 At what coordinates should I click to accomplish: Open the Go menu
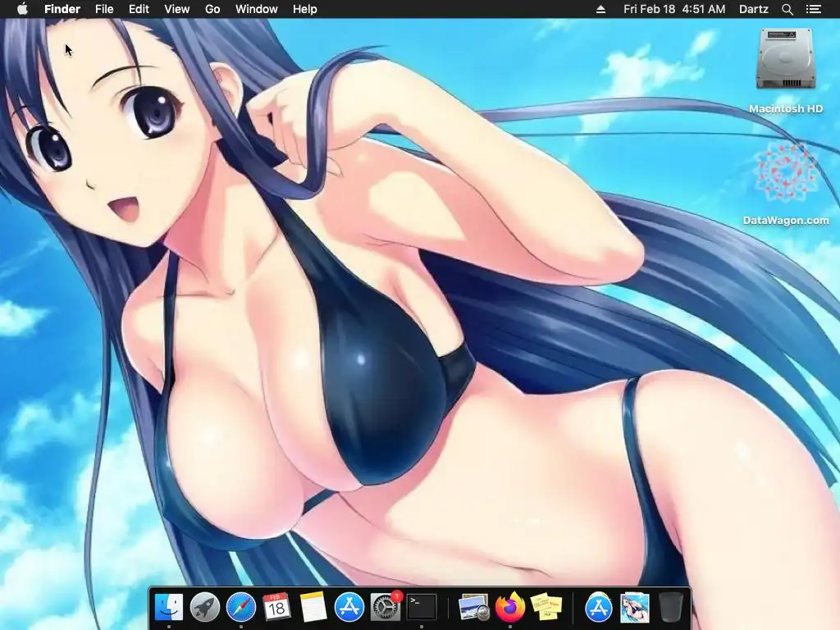click(x=212, y=9)
